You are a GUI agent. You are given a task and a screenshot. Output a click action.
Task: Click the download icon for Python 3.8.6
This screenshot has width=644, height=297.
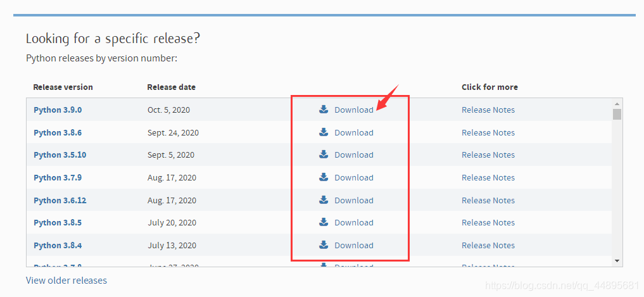(x=324, y=132)
